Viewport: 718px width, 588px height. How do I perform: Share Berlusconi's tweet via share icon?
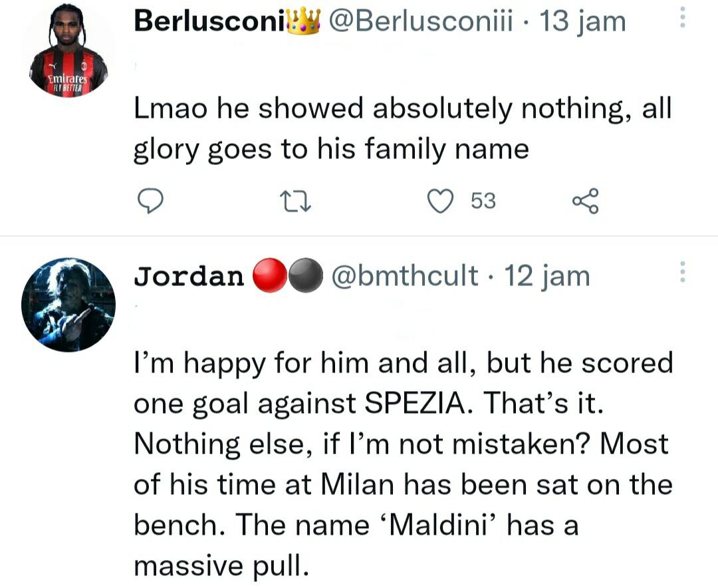point(585,201)
